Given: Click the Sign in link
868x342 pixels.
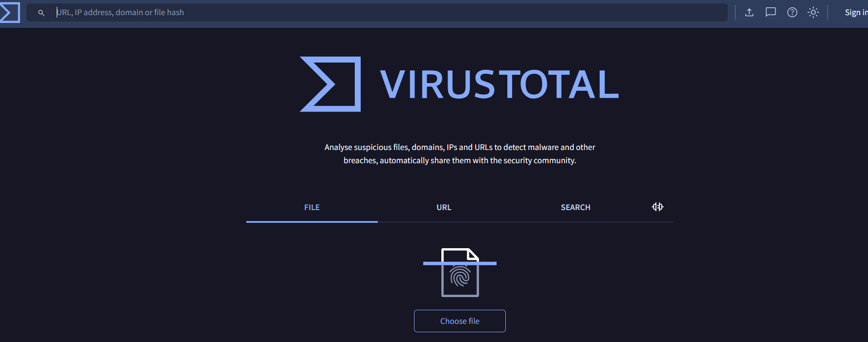Looking at the screenshot, I should coord(855,13).
